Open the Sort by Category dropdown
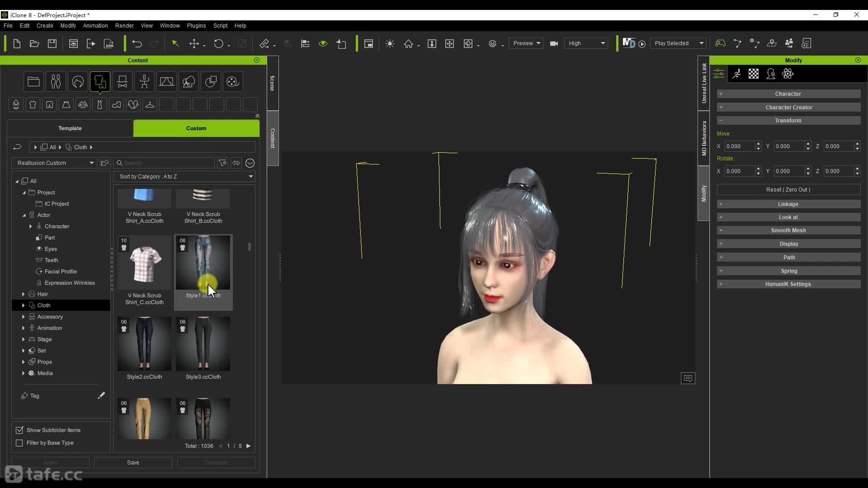The width and height of the screenshot is (868, 488). pos(184,177)
